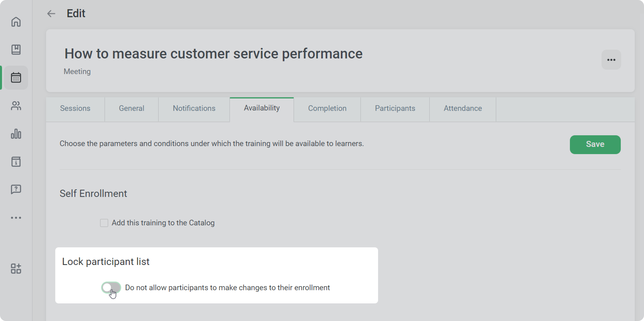This screenshot has height=321, width=644.
Task: Check Add this training to the Catalog
Action: coord(104,223)
